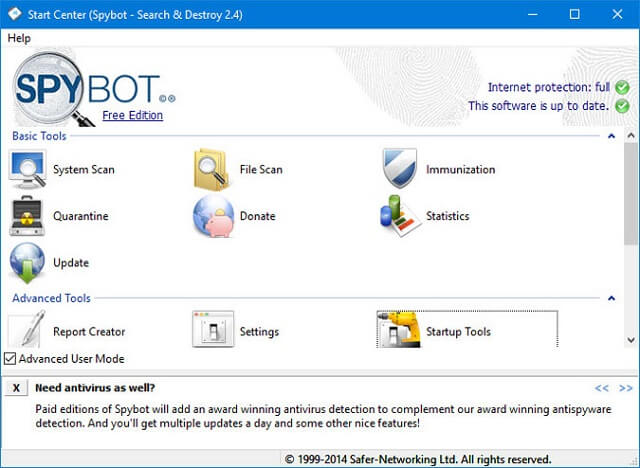Viewport: 640px width, 468px height.
Task: Close the Start Center window
Action: click(x=617, y=14)
